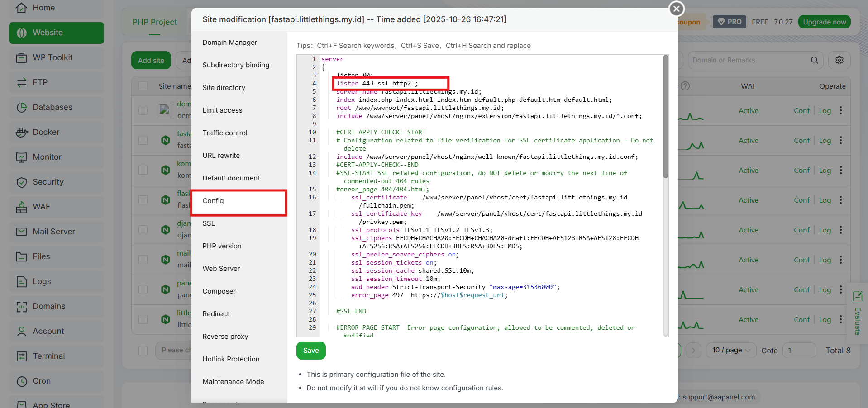Click line 4 listen 443 in editor
The height and width of the screenshot is (408, 868).
tap(377, 83)
